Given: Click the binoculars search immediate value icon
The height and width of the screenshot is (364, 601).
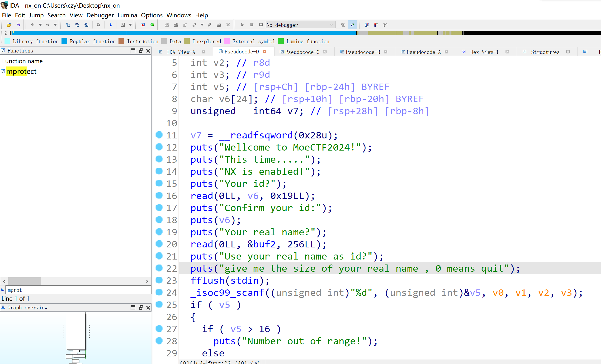Looking at the screenshot, I should [68, 25].
